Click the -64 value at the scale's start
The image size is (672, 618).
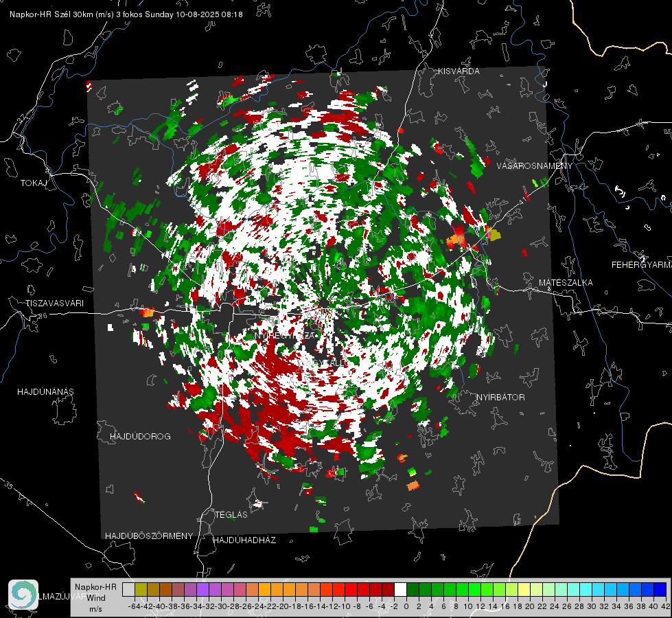tap(134, 606)
